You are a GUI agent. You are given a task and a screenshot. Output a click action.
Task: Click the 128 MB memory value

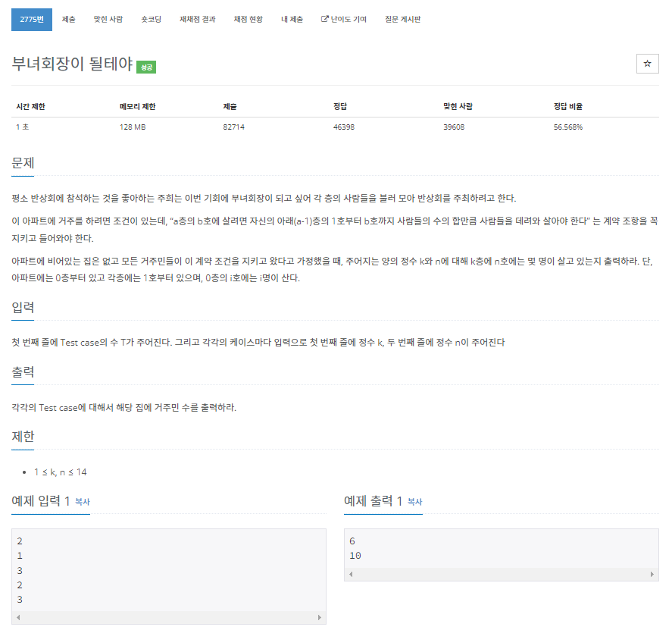(133, 127)
